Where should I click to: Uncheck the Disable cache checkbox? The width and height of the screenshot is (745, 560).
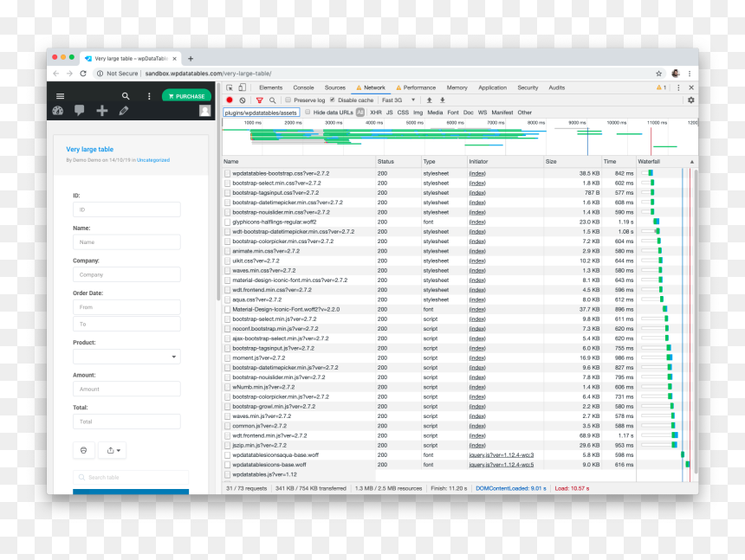(332, 100)
